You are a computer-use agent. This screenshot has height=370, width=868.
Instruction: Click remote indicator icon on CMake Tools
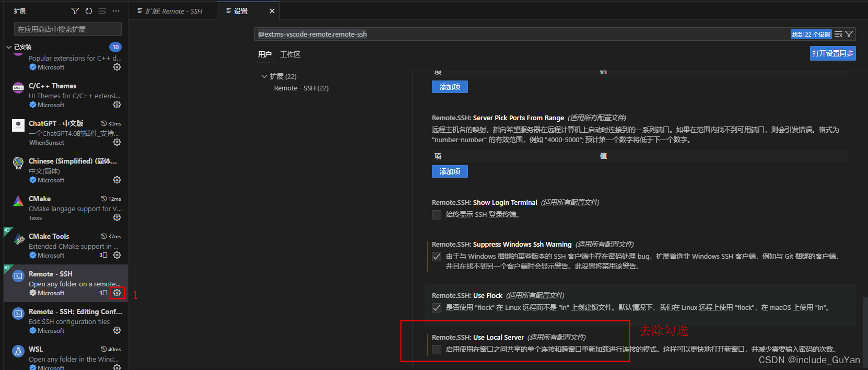pos(103,255)
